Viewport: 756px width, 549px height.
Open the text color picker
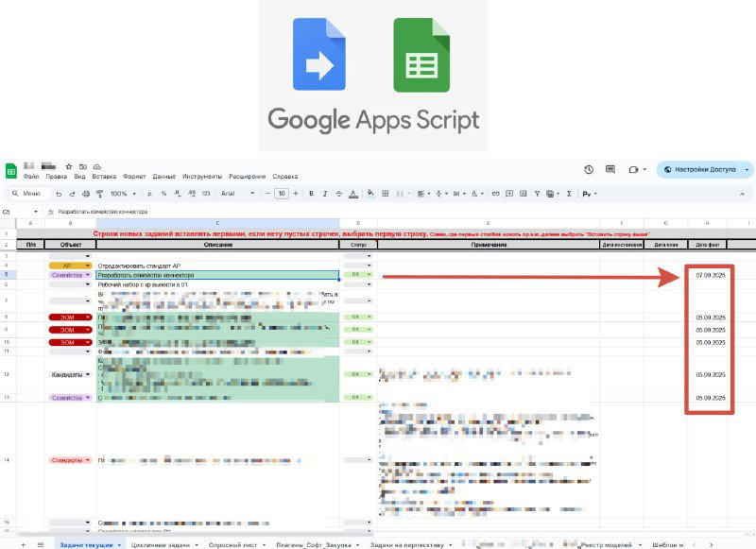click(353, 194)
